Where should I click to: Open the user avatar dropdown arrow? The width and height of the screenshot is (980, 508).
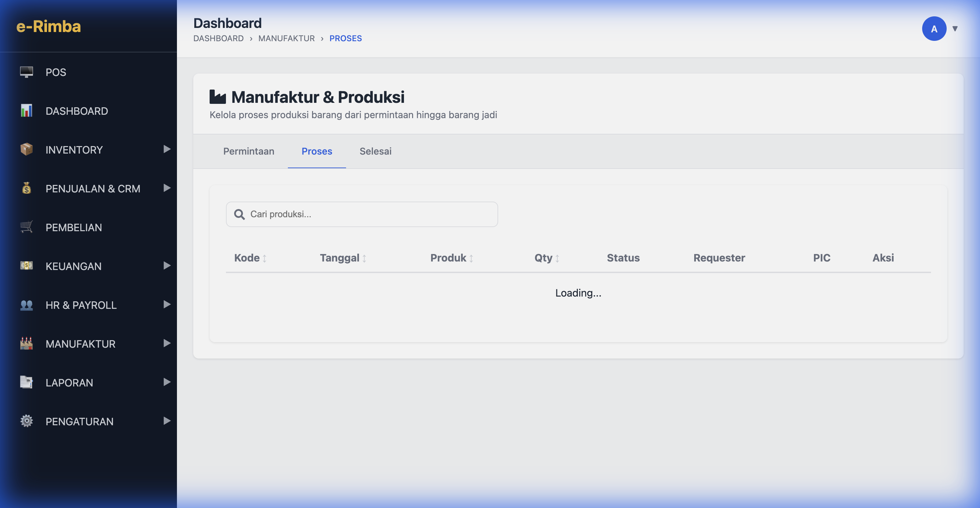click(954, 29)
